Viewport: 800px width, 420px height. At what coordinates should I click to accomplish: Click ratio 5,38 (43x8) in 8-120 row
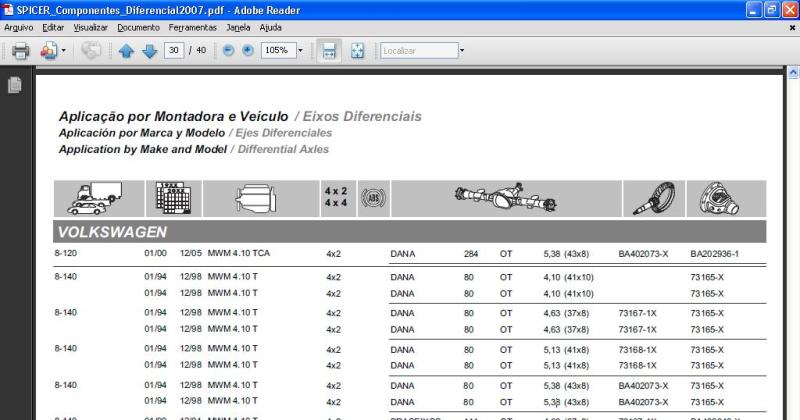[566, 254]
